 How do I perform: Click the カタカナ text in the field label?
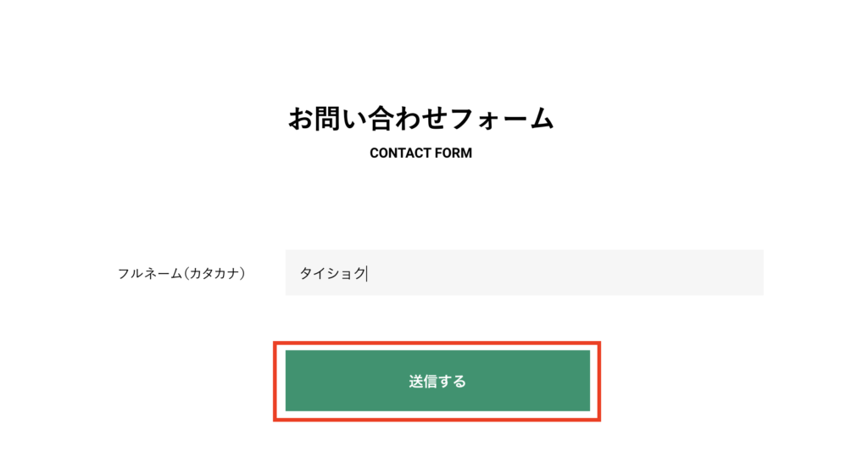tap(214, 273)
